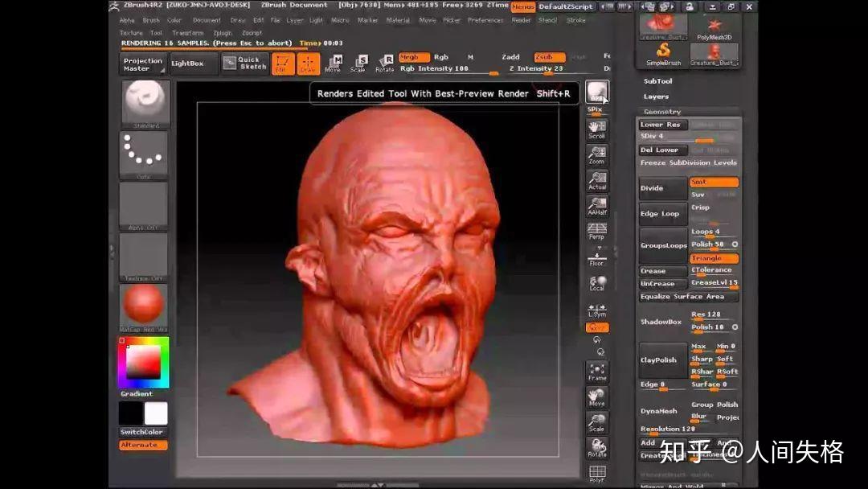
Task: Activate Local symmetry icon
Action: tap(596, 282)
